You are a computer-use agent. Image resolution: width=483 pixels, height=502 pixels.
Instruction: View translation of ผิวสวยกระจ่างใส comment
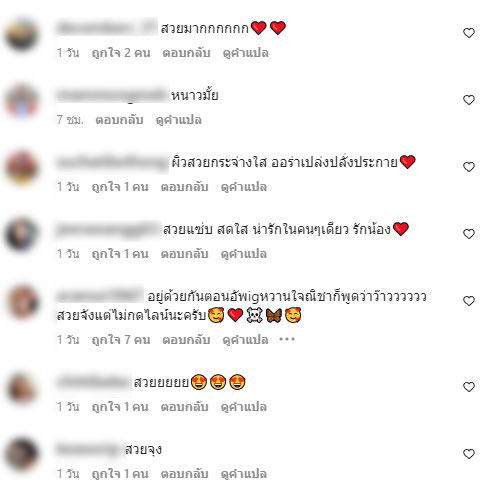[x=244, y=187]
